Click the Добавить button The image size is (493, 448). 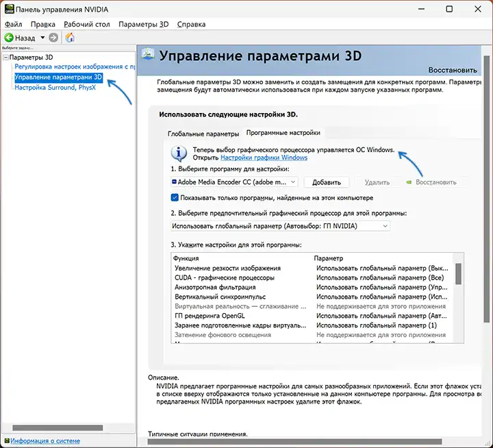(327, 182)
